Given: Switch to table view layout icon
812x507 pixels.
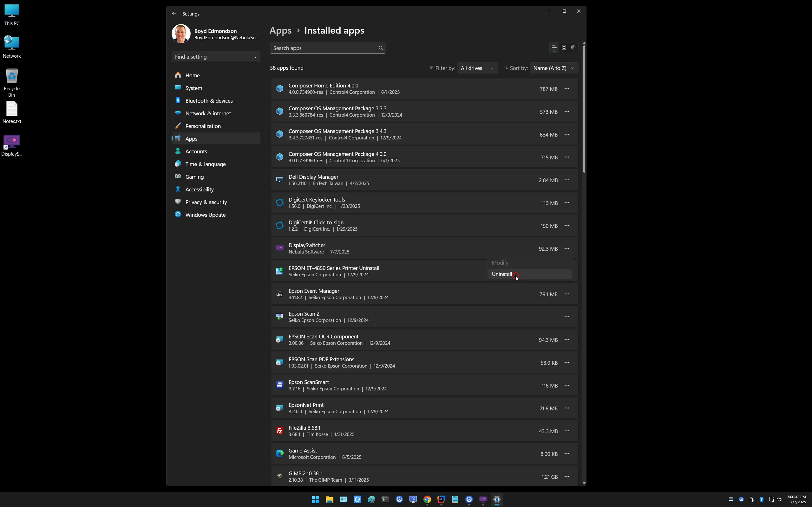Looking at the screenshot, I should click(573, 48).
